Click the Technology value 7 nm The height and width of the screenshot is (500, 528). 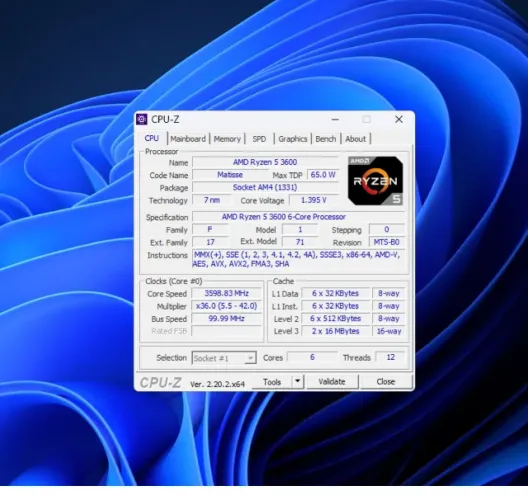[x=212, y=200]
